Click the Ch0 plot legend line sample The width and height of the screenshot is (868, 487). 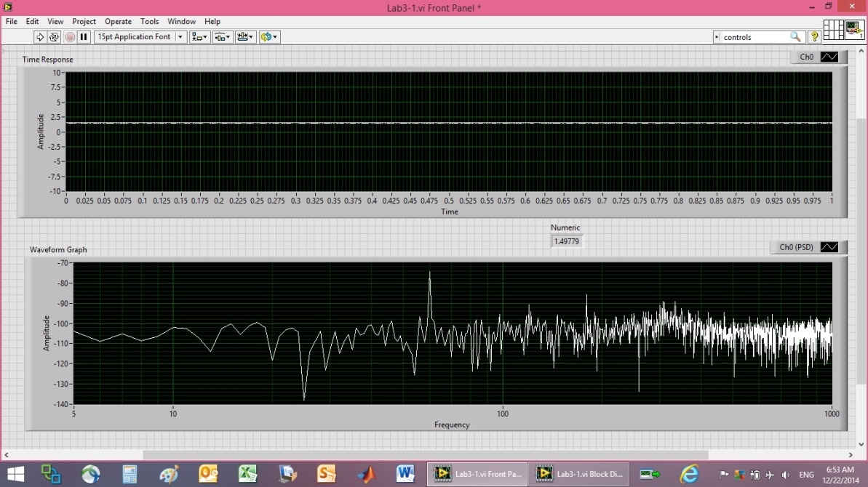(x=829, y=57)
